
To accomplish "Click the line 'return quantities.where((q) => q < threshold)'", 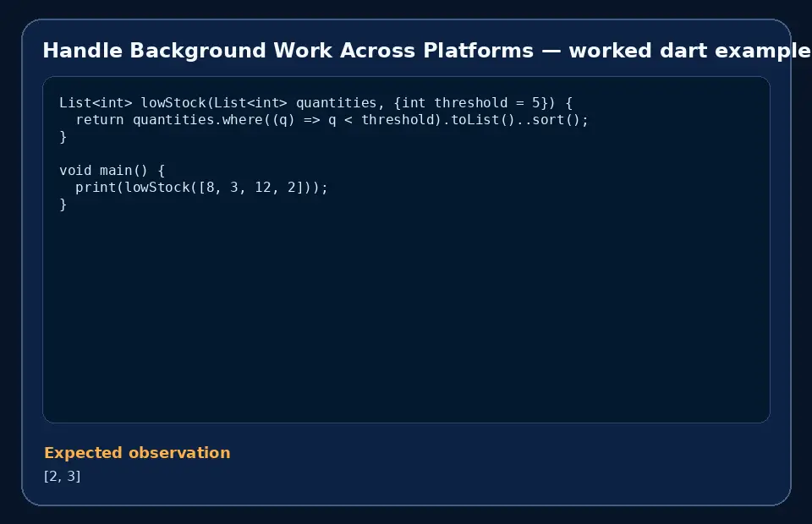I will point(332,120).
